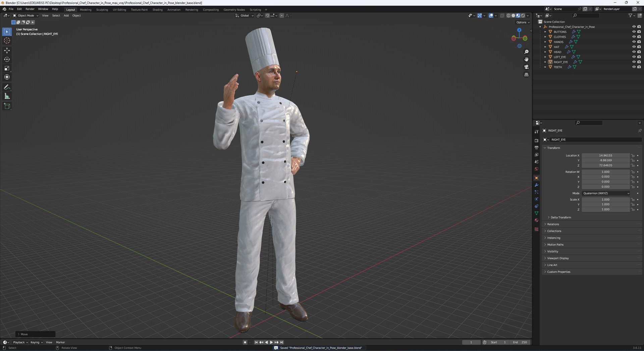This screenshot has height=351, width=644.
Task: Click the Scale X value field
Action: pyautogui.click(x=606, y=199)
